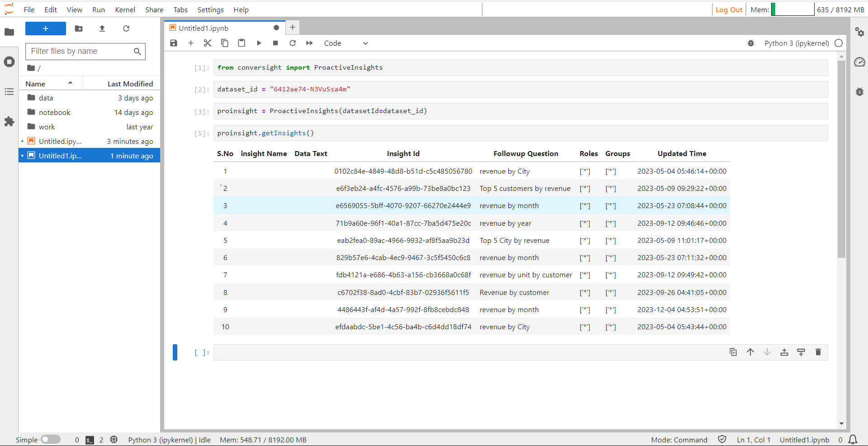Upload files using the upload arrow icon
Viewport: 868px width, 446px height.
[x=102, y=28]
